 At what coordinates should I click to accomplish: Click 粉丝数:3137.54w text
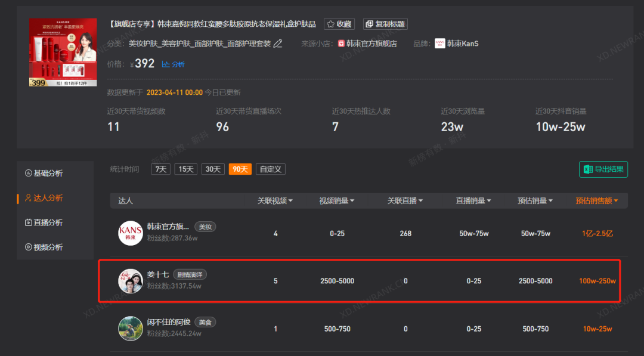click(x=174, y=286)
